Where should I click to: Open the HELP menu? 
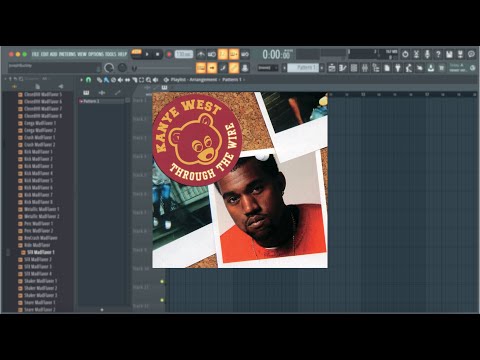click(122, 54)
